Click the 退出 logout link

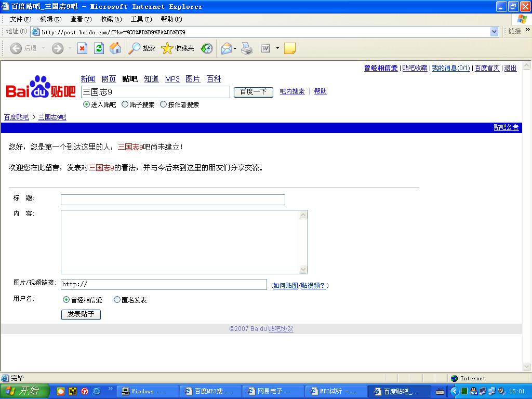[510, 68]
